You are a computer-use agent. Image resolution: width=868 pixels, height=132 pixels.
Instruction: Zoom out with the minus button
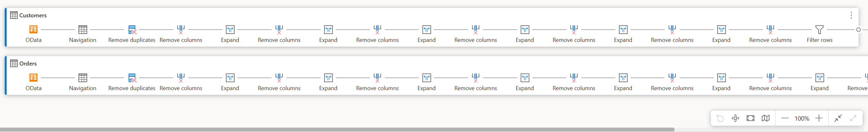[x=785, y=118]
